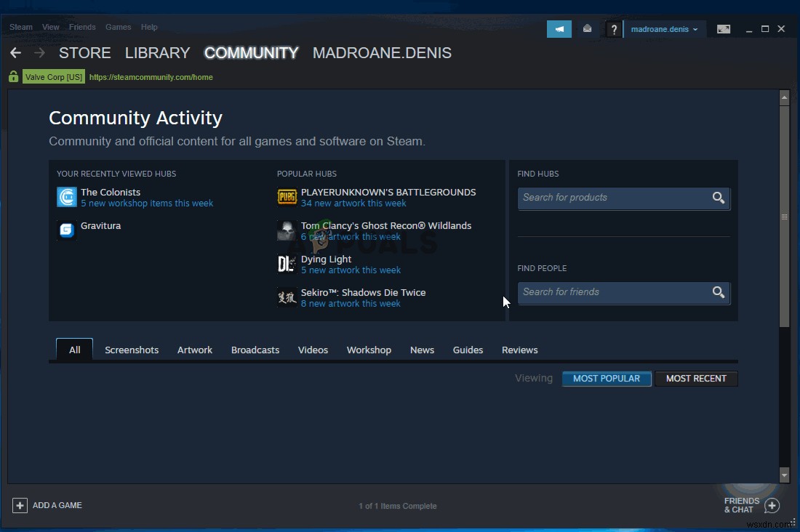The height and width of the screenshot is (532, 800).
Task: Click the ADD A GAME label
Action: [57, 505]
